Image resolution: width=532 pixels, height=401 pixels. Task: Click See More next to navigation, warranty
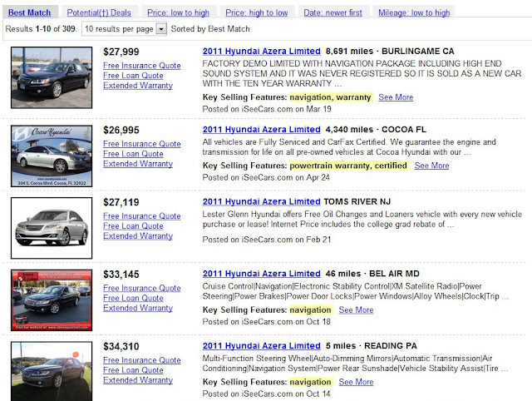(396, 97)
